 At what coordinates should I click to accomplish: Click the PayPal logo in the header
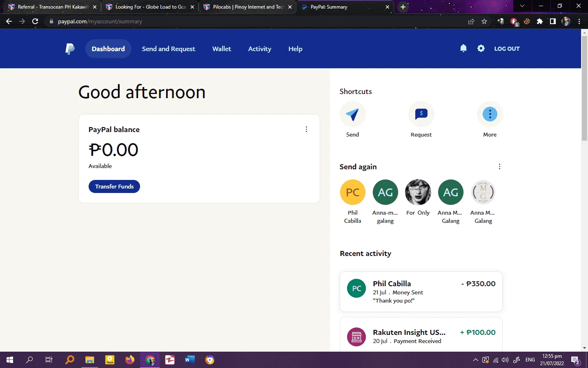pos(70,49)
